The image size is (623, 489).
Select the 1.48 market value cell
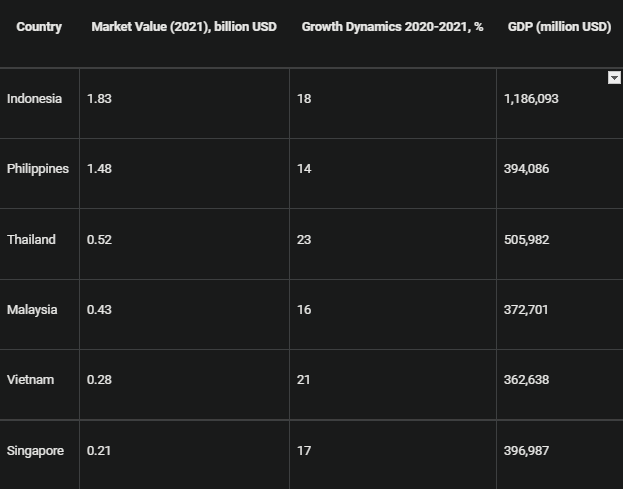coord(99,169)
